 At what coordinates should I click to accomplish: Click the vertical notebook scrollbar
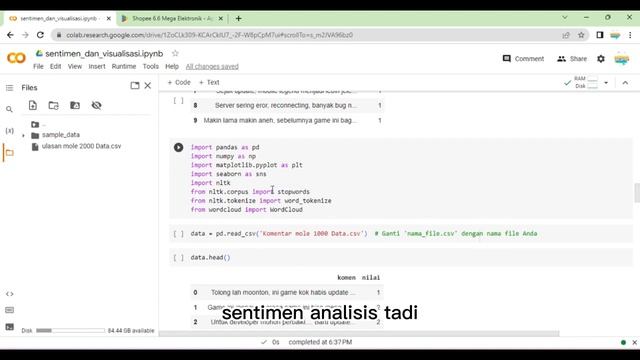point(637,193)
